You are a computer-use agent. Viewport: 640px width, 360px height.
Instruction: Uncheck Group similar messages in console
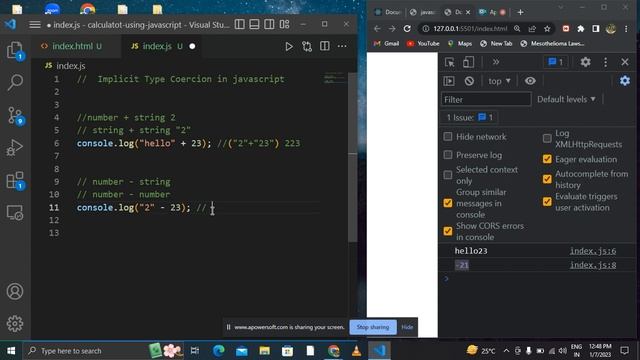pyautogui.click(x=448, y=203)
